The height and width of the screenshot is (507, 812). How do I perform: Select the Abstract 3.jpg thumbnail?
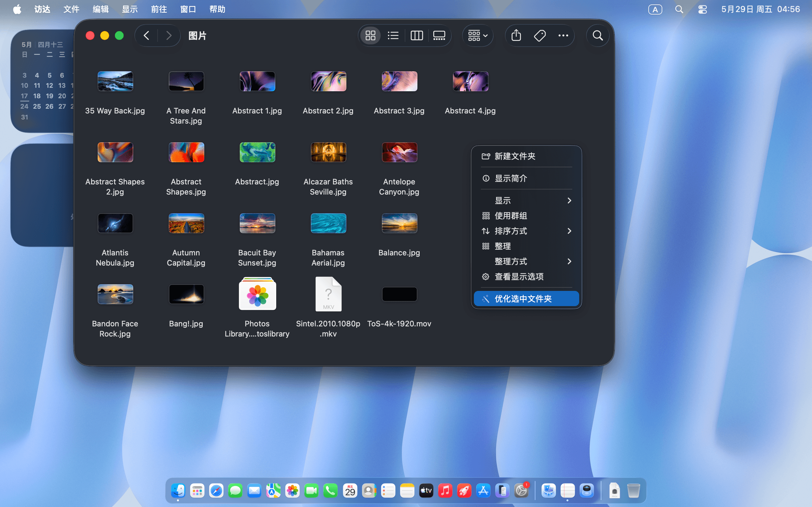399,81
